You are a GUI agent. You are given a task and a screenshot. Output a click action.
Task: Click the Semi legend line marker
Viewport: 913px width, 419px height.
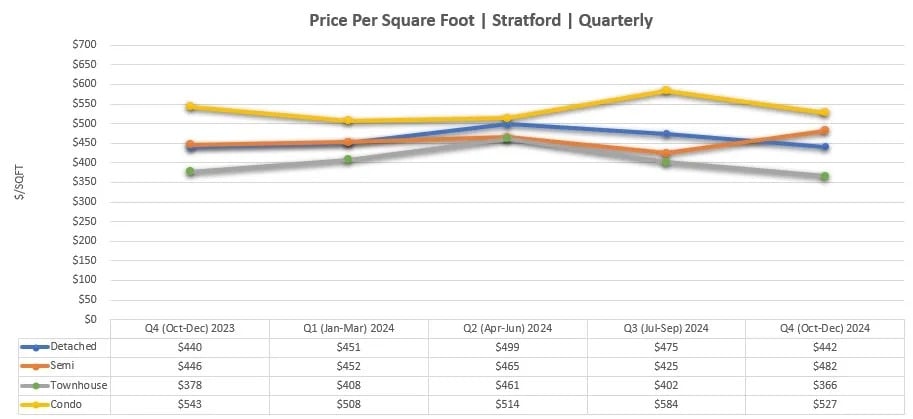36,366
